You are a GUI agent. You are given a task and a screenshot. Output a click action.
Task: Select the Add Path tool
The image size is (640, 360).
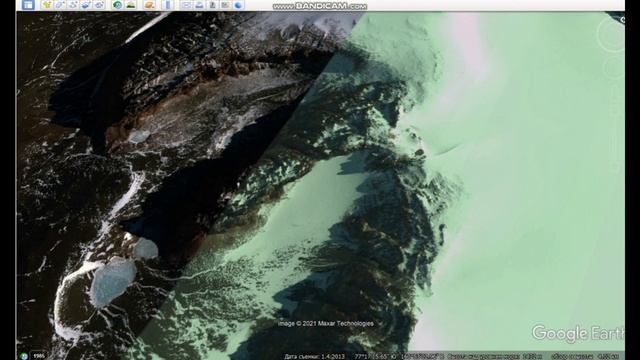click(x=73, y=5)
